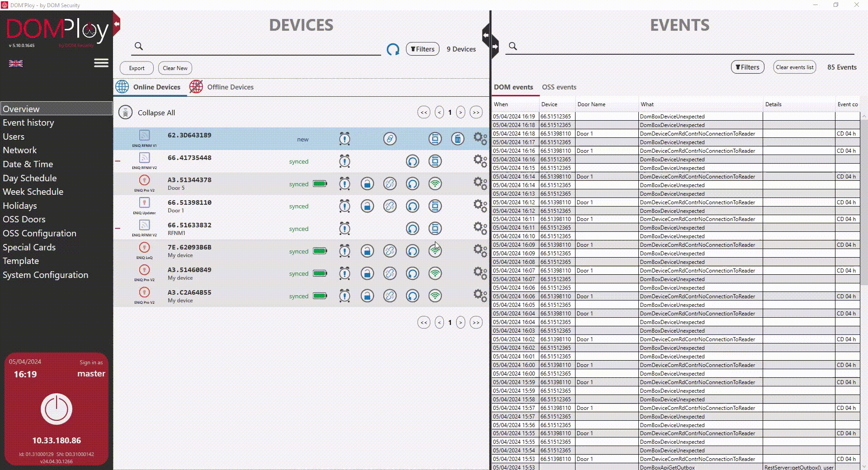
Task: Collapse the 66.51633832 RFNM1 group
Action: 118,228
